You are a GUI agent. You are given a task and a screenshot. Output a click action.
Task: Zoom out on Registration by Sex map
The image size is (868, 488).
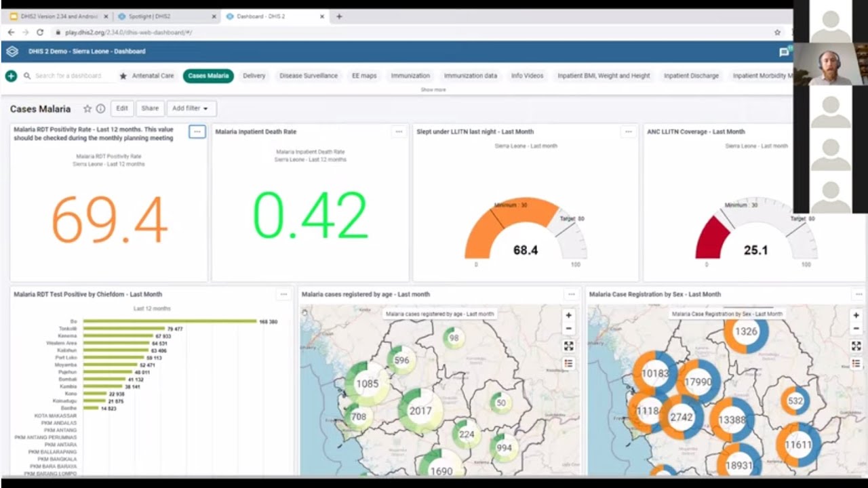[856, 328]
